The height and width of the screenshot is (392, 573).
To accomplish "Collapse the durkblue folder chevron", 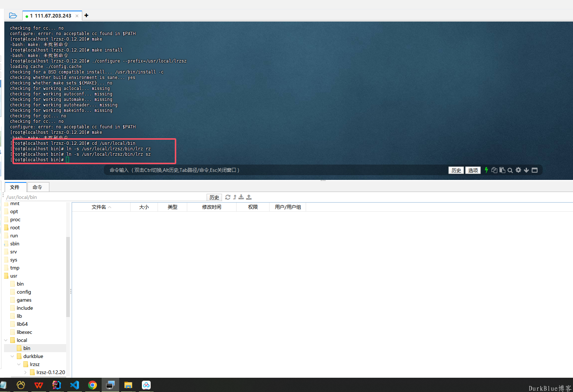I will pos(12,356).
